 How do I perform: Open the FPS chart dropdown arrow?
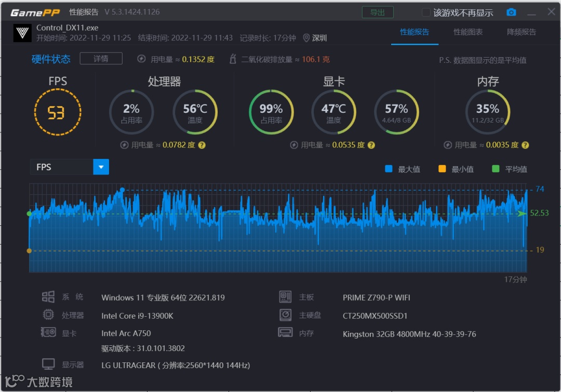(101, 167)
